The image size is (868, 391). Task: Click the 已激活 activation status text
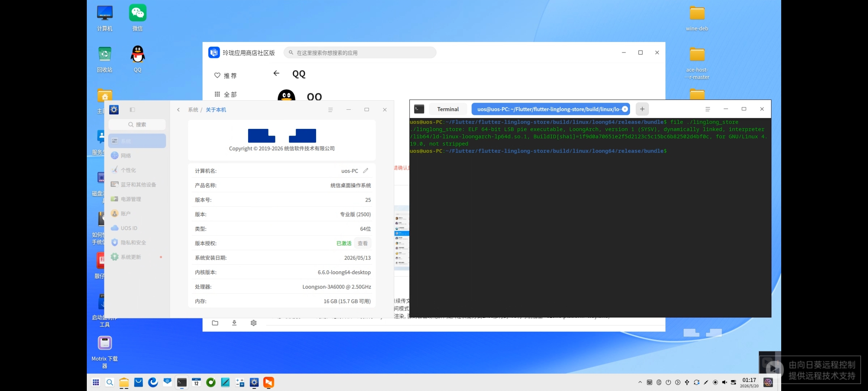coord(344,243)
